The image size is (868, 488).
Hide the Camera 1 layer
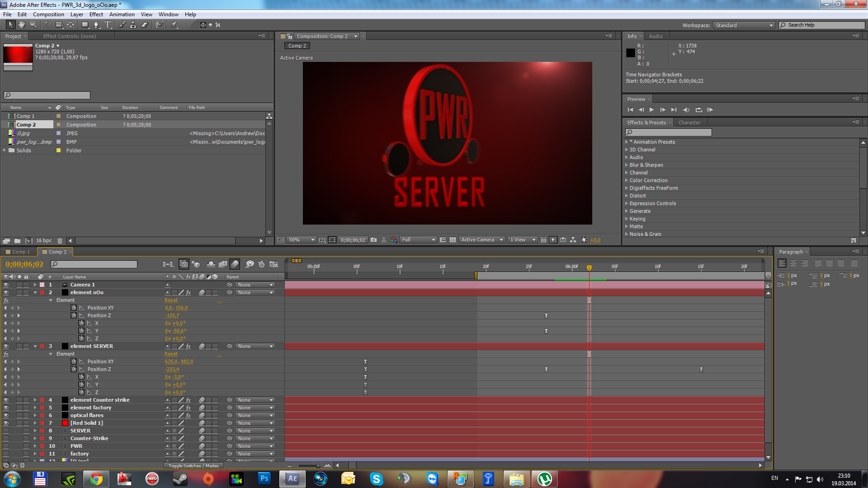coord(6,285)
